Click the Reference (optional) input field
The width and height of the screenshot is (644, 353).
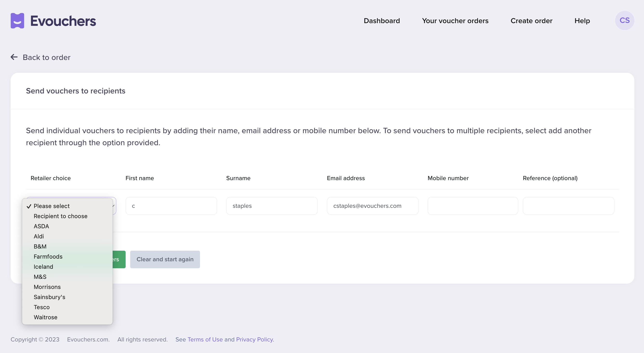568,206
